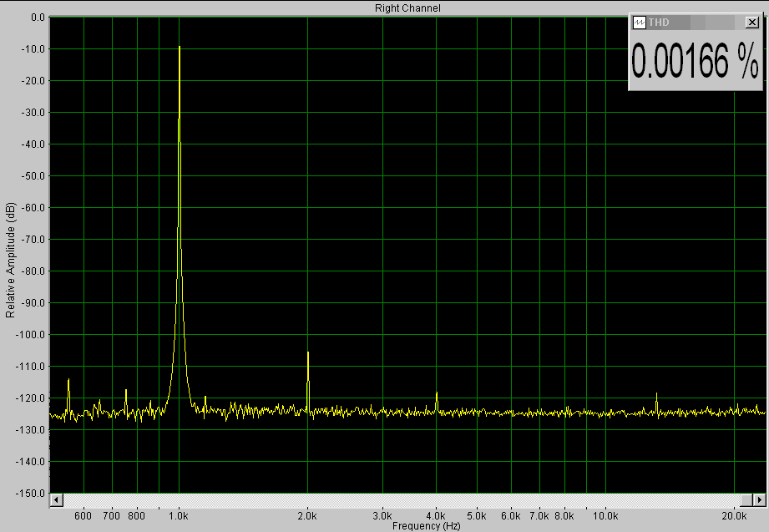The width and height of the screenshot is (769, 532).
Task: Click the -150.0 dB amplitude label
Action: [x=30, y=494]
